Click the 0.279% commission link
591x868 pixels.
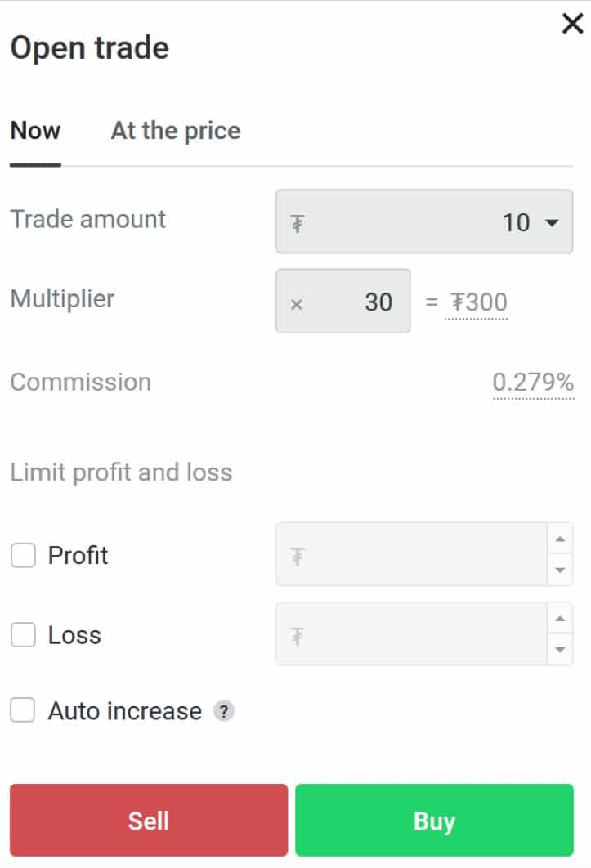click(533, 382)
